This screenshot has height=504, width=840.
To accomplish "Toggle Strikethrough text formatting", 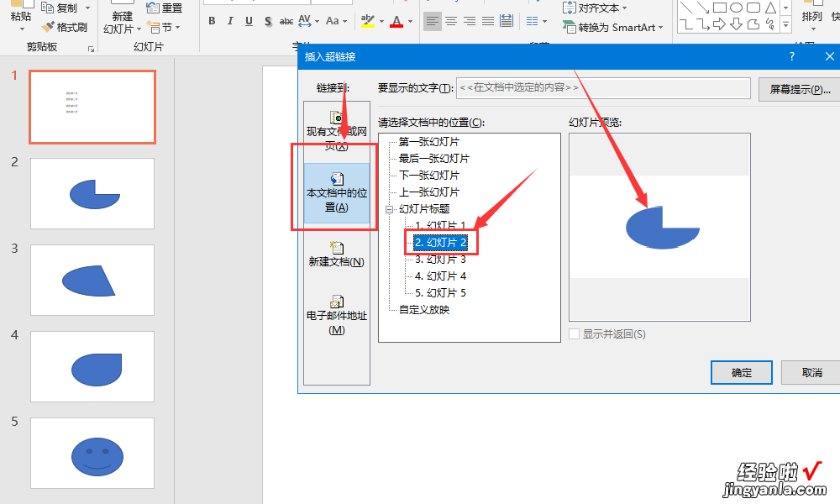I will pyautogui.click(x=286, y=21).
